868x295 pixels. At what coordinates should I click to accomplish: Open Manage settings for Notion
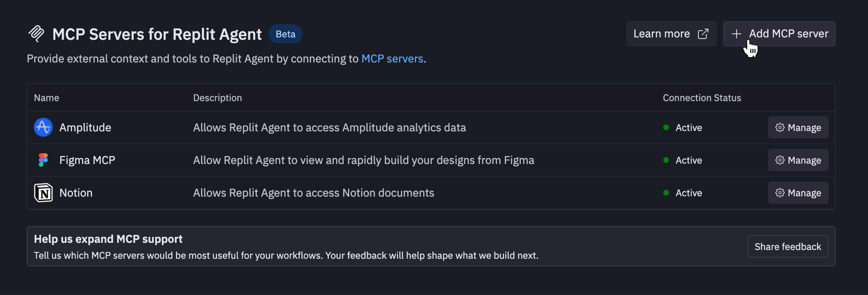pyautogui.click(x=798, y=193)
